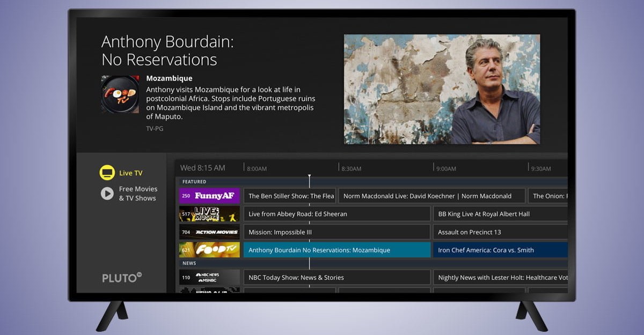Click the FEATURED category header

point(194,182)
